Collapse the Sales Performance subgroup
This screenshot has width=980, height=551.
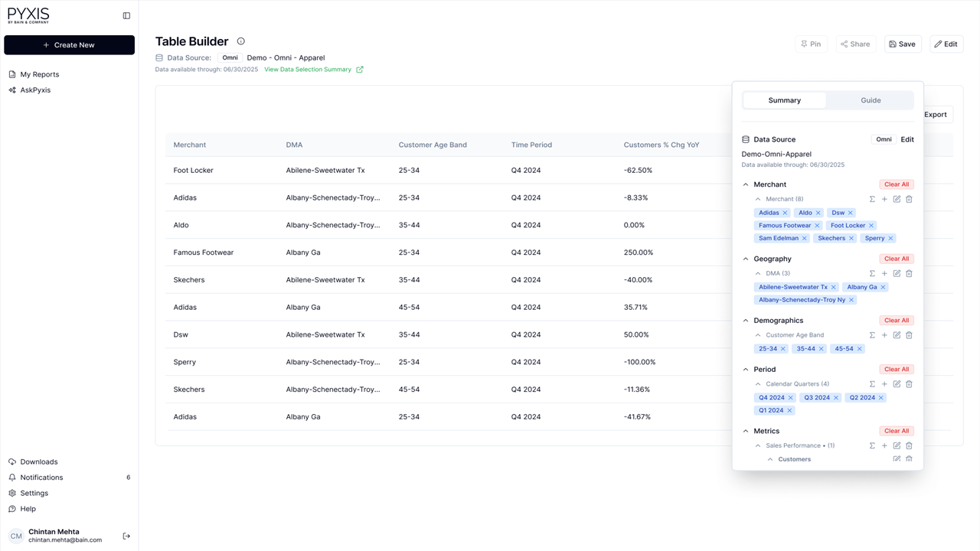pos(758,445)
